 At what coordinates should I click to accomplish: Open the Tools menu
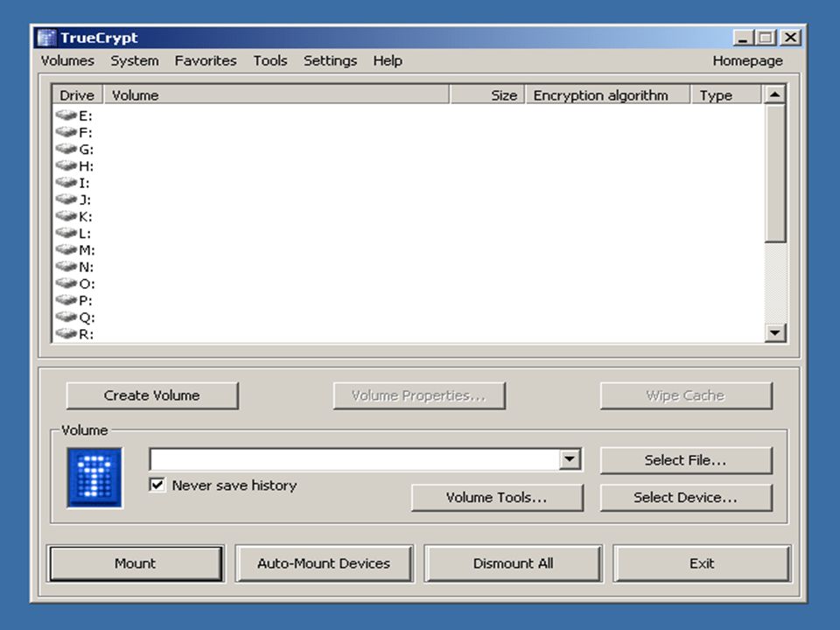pos(270,60)
